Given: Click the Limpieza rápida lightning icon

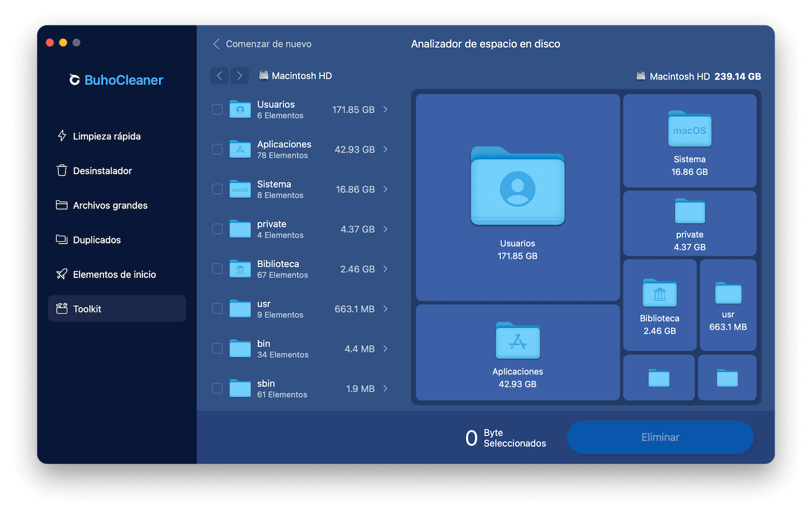Looking at the screenshot, I should (62, 136).
